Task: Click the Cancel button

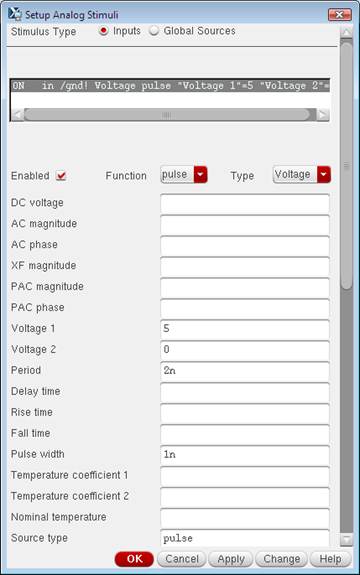Action: tap(182, 559)
